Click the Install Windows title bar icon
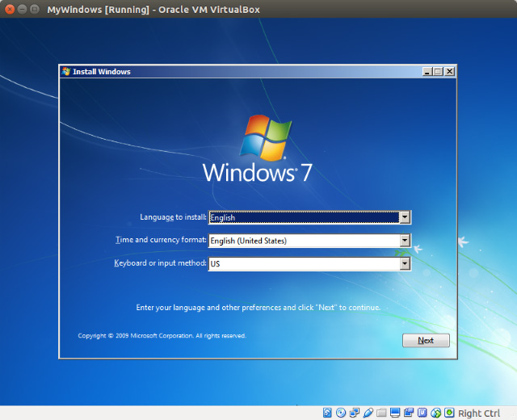The width and height of the screenshot is (517, 420). coord(66,71)
